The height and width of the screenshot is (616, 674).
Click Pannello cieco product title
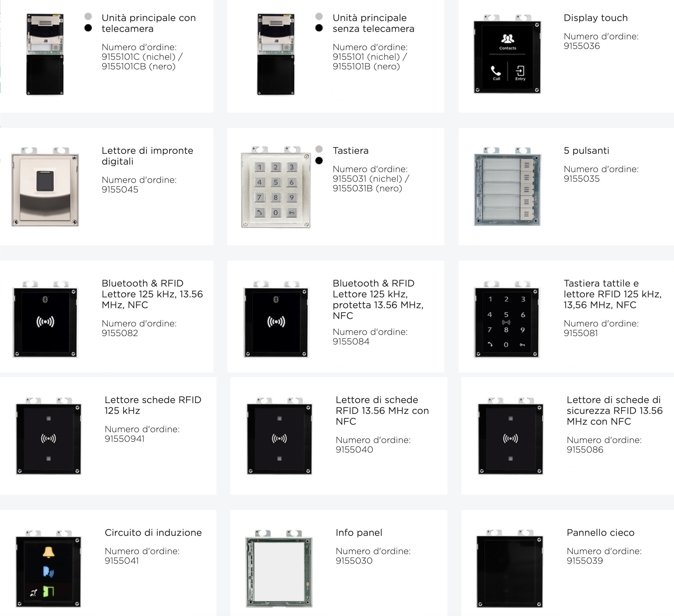click(600, 533)
